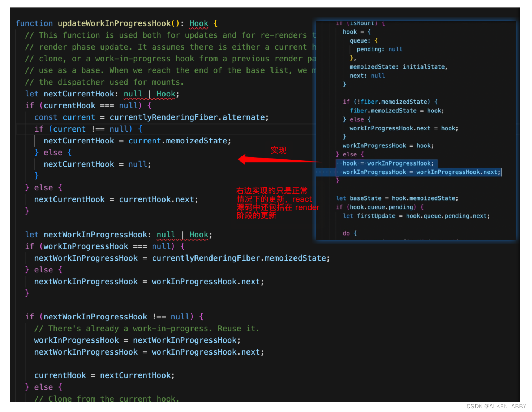Click the comment '// the dispatcher used for mounts.'
Screen dimensions: 532x412
[x=104, y=82]
